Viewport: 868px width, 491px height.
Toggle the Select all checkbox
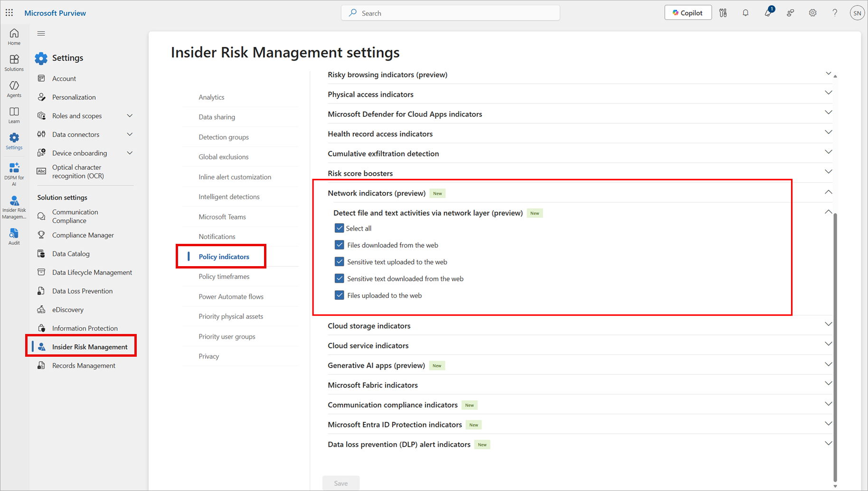click(x=339, y=228)
